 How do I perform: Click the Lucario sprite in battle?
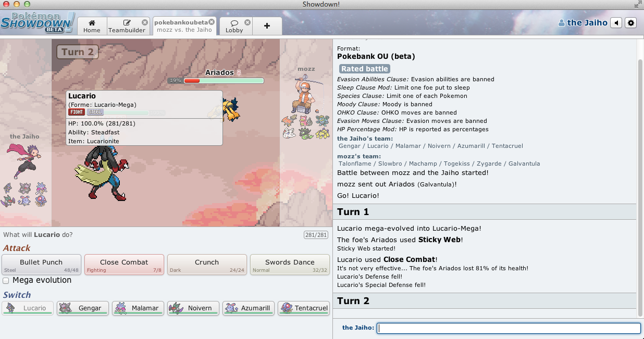(102, 173)
